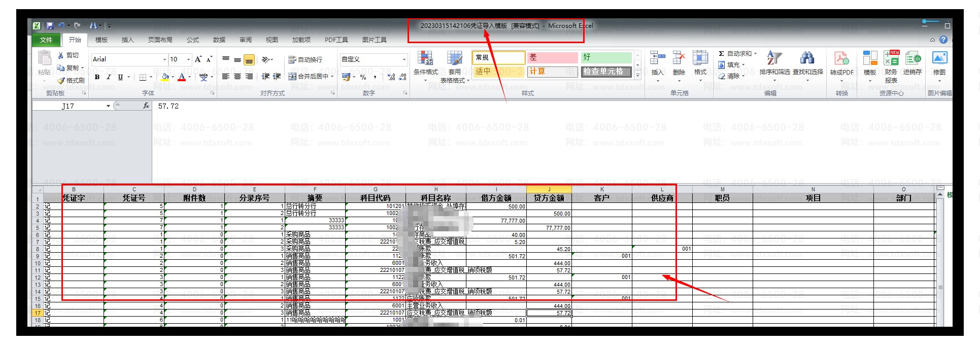Open the Arial font name dropdown
980x345 pixels.
click(164, 59)
